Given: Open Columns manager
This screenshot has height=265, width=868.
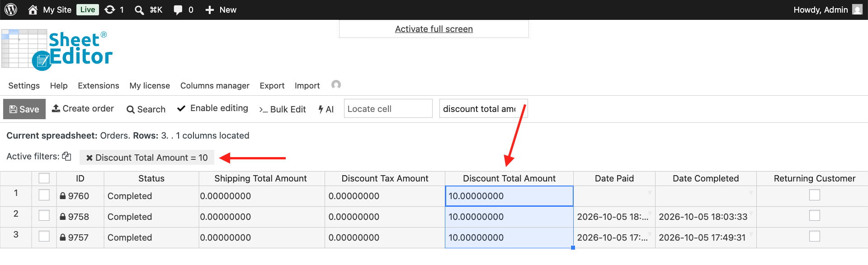Looking at the screenshot, I should coord(215,85).
